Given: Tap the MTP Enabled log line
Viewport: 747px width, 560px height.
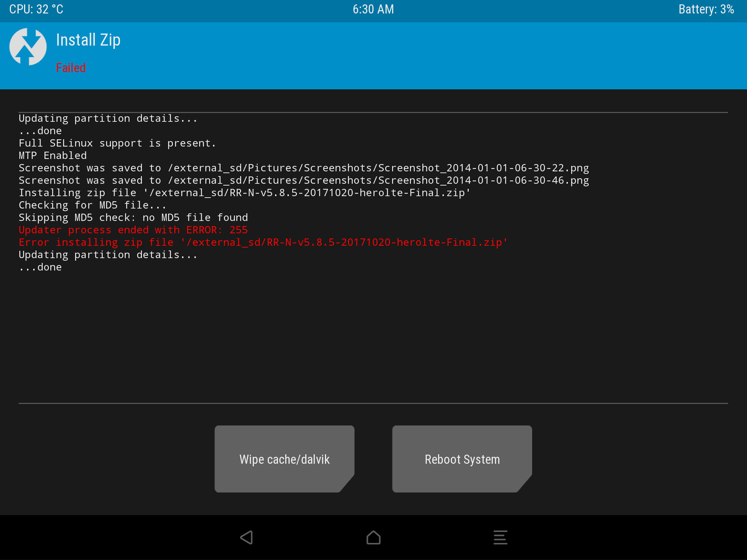Looking at the screenshot, I should pyautogui.click(x=53, y=156).
